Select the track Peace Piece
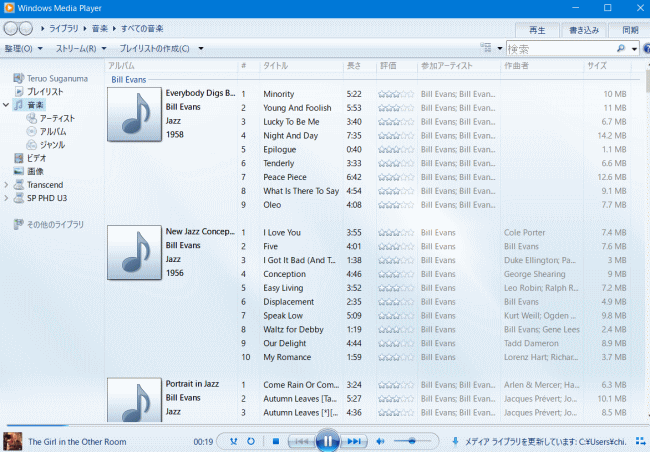Viewport: 650px width, 452px height. click(285, 177)
